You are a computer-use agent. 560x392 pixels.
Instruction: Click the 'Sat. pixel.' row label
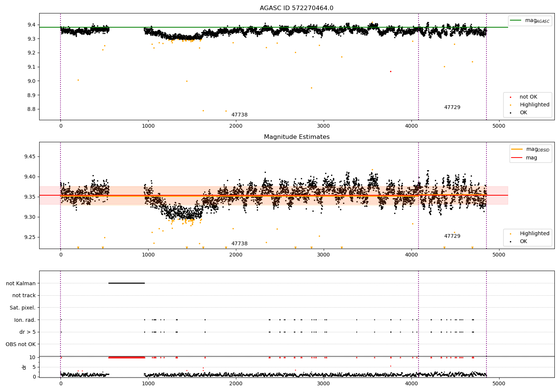click(x=23, y=308)
